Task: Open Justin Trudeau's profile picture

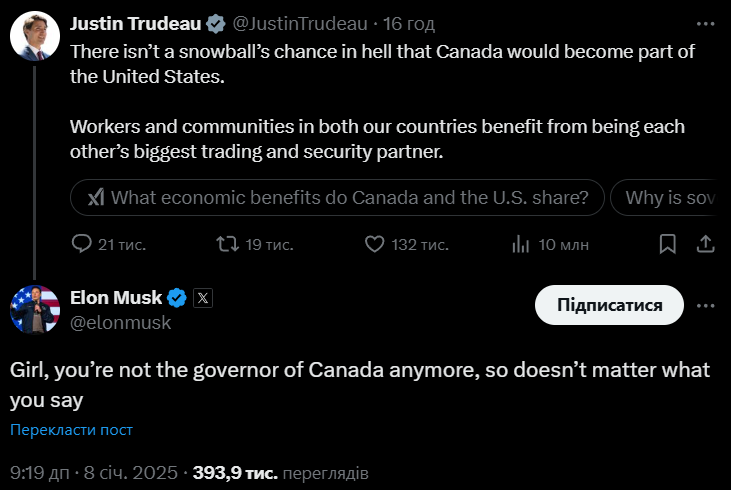Action: pyautogui.click(x=35, y=36)
